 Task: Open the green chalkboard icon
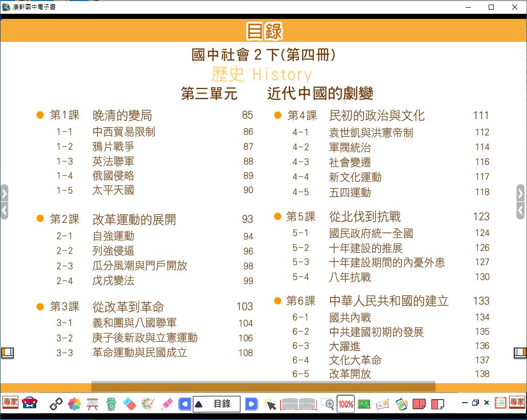(364, 404)
